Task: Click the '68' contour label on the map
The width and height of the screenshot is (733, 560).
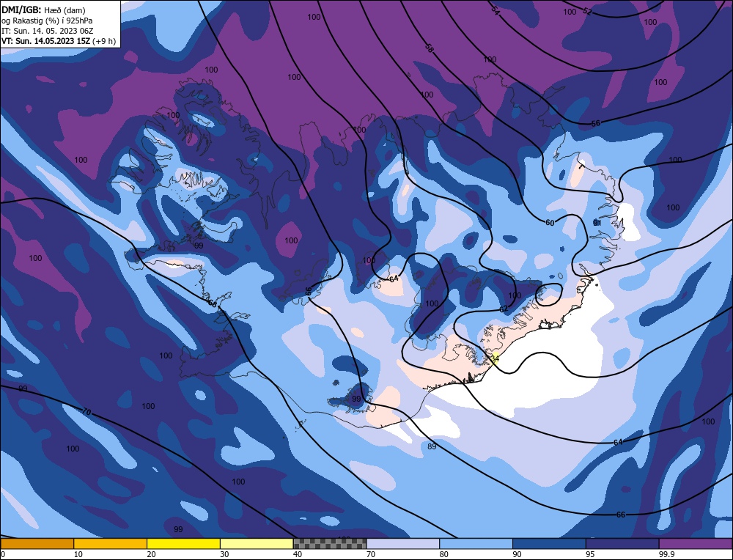Action: [x=212, y=303]
